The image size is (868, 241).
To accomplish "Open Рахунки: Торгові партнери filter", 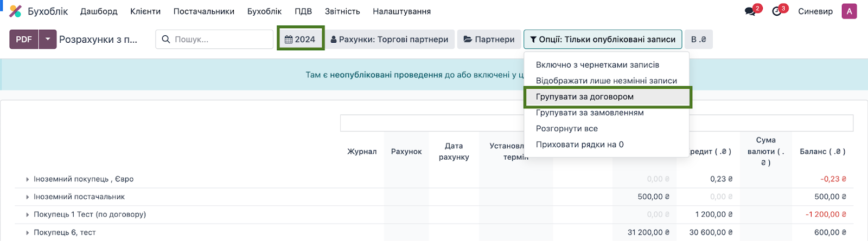I will pos(390,39).
